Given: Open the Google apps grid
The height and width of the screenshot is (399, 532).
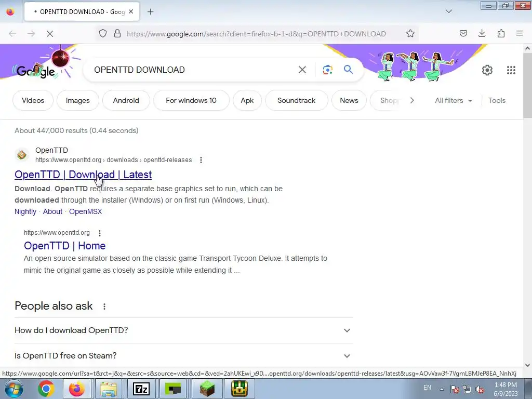Looking at the screenshot, I should coord(511,70).
